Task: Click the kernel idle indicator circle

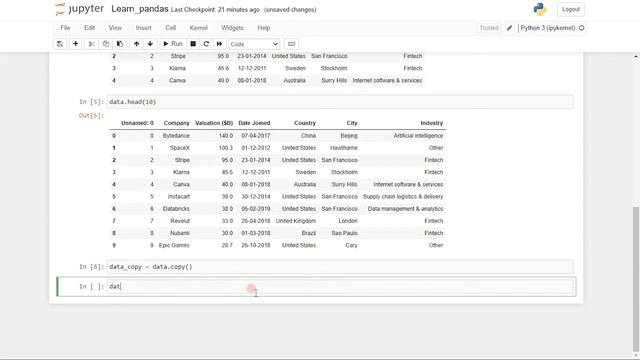Action: point(582,28)
